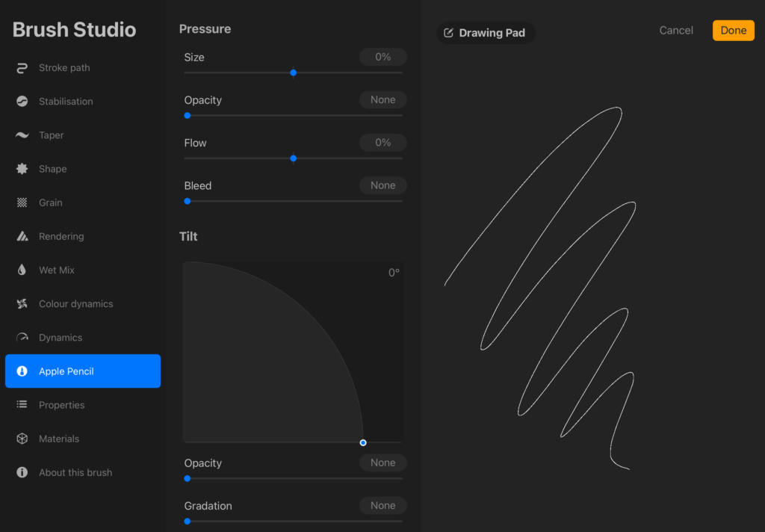Click the Rendering icon
The width and height of the screenshot is (765, 532).
pyautogui.click(x=22, y=236)
